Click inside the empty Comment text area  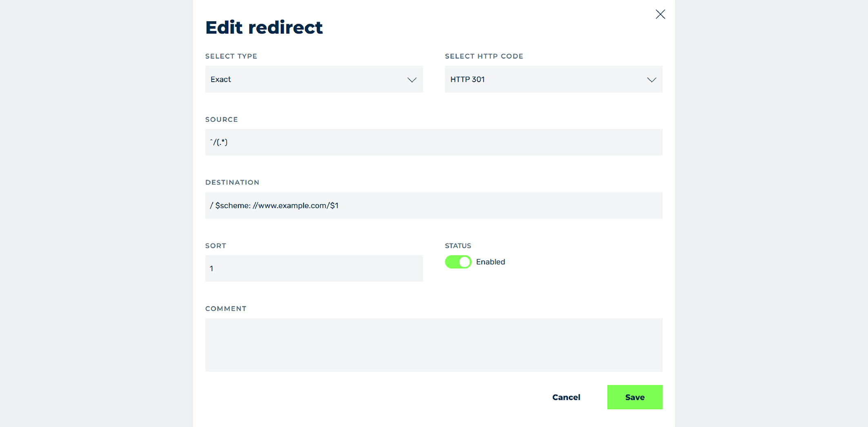pyautogui.click(x=434, y=345)
